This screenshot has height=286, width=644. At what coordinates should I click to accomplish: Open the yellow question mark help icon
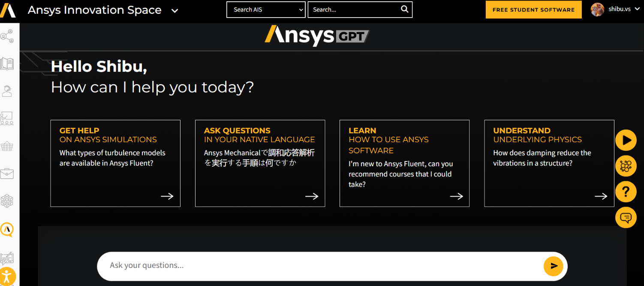626,192
